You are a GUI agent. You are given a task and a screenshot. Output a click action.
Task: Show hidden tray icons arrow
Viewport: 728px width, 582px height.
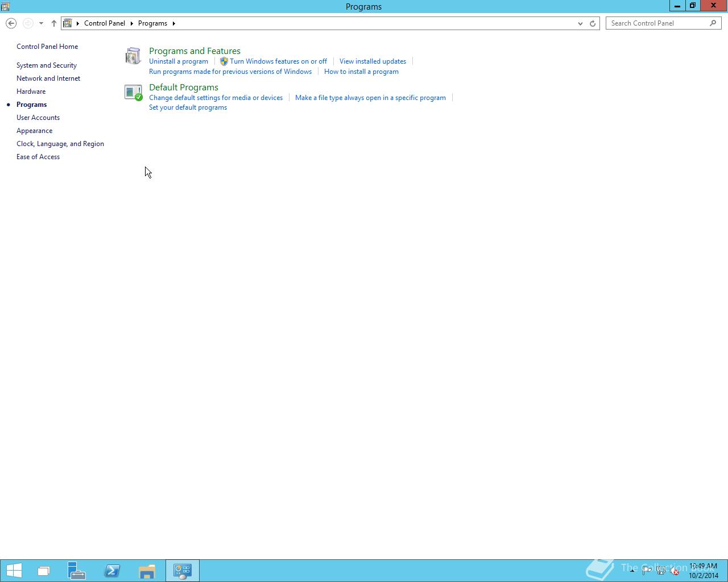coord(632,571)
